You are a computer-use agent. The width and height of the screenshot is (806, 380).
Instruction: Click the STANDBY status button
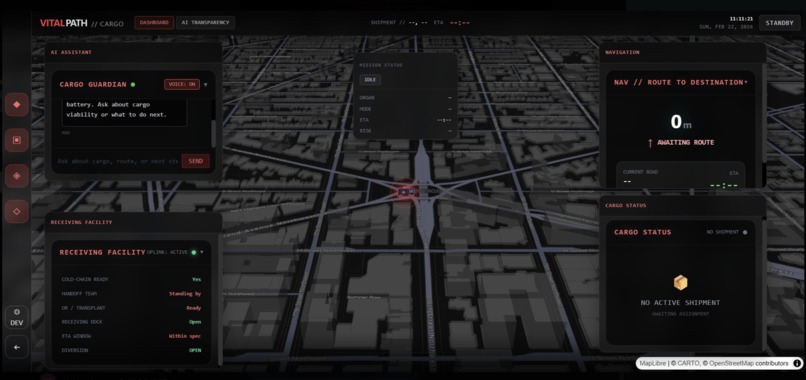tap(779, 23)
